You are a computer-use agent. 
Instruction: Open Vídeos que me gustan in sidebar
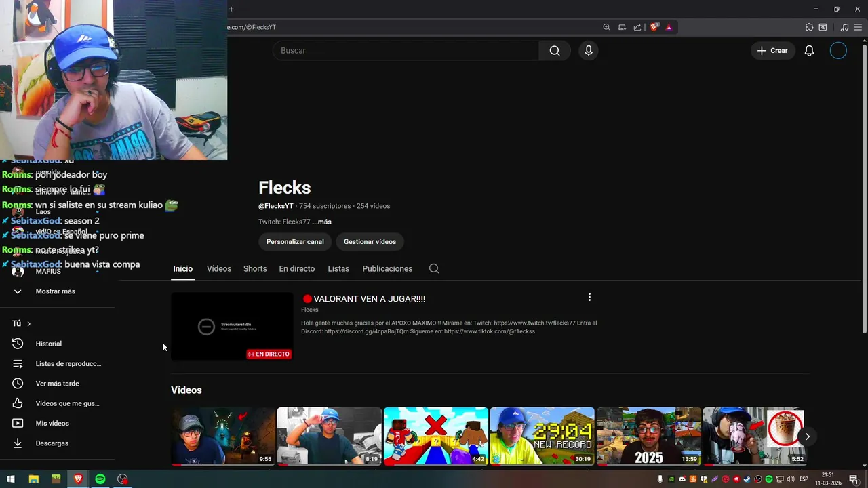[x=58, y=403]
